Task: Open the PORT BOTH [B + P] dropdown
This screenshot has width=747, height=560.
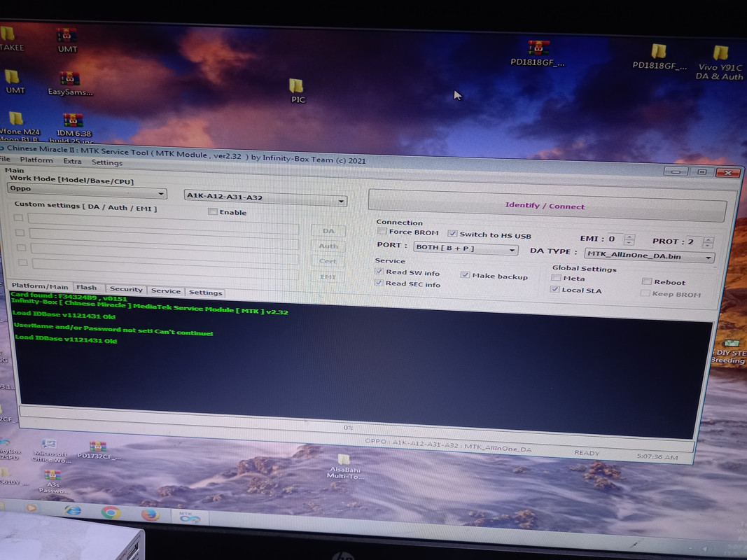Action: tap(466, 248)
